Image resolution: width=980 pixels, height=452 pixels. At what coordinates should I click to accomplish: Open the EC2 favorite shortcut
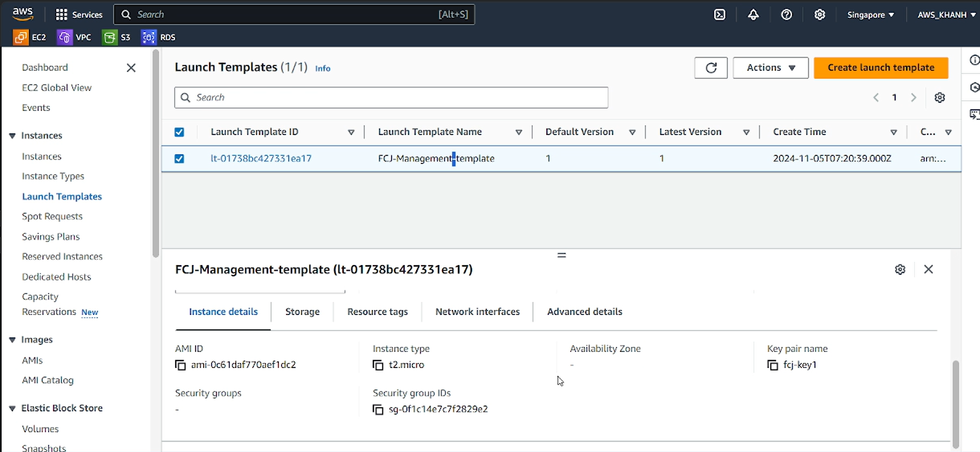tap(30, 37)
